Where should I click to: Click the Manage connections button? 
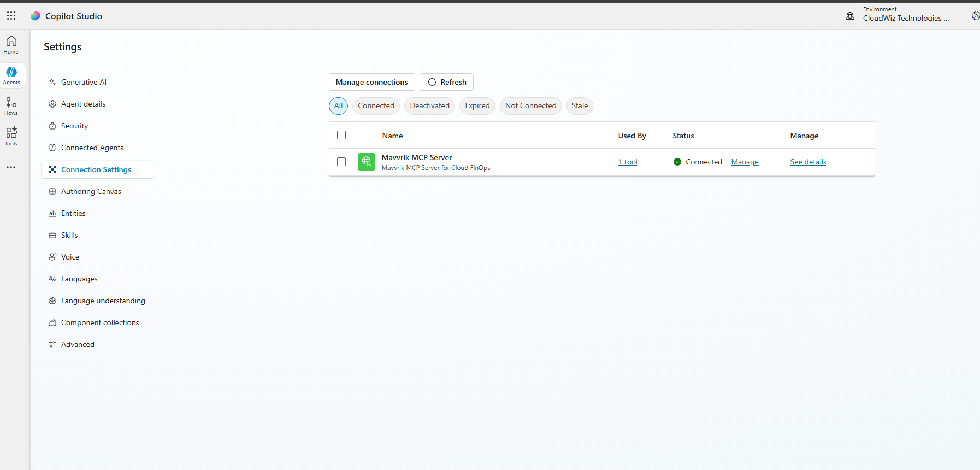(x=371, y=82)
